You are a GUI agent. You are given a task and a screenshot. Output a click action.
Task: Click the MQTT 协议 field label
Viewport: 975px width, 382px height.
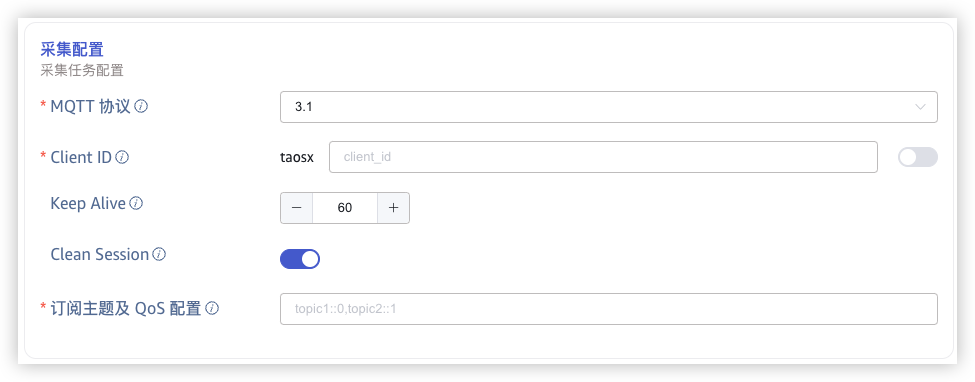coord(90,106)
